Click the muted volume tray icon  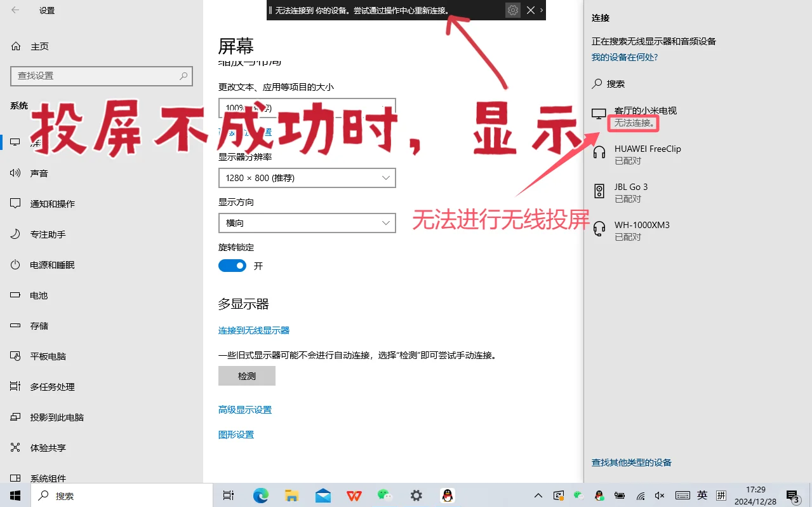(x=660, y=496)
